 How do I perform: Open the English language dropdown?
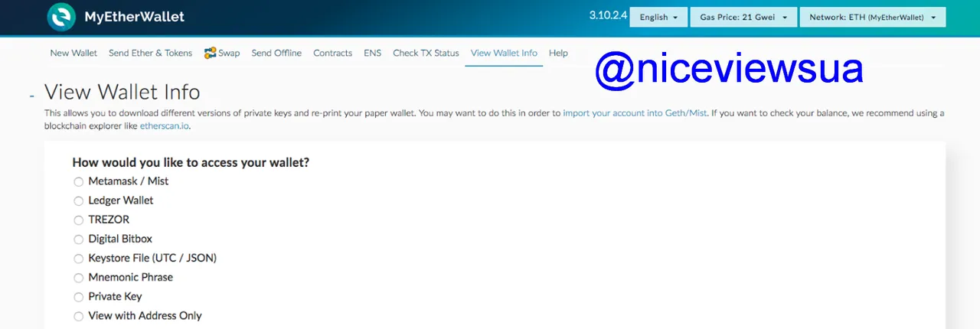pyautogui.click(x=658, y=17)
